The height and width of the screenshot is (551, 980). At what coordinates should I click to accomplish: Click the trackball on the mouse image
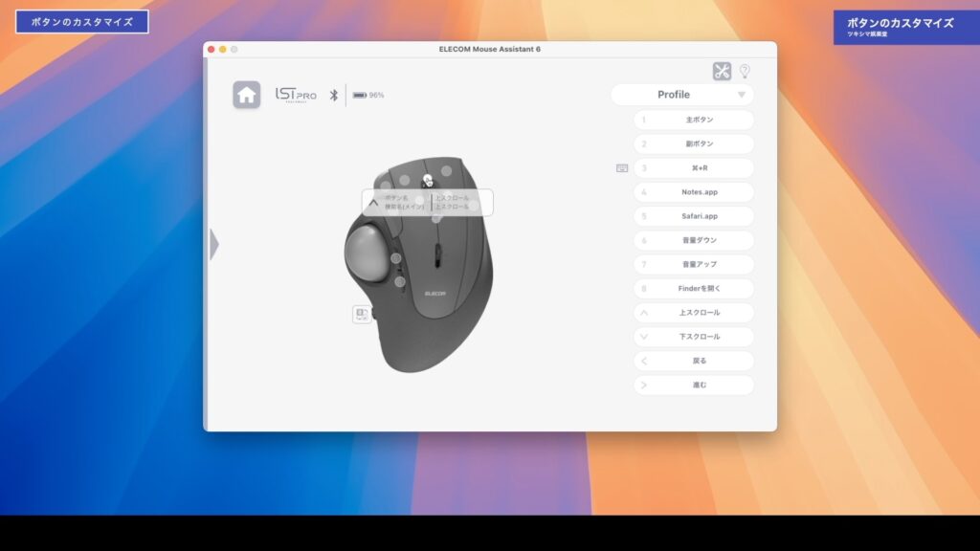point(367,252)
